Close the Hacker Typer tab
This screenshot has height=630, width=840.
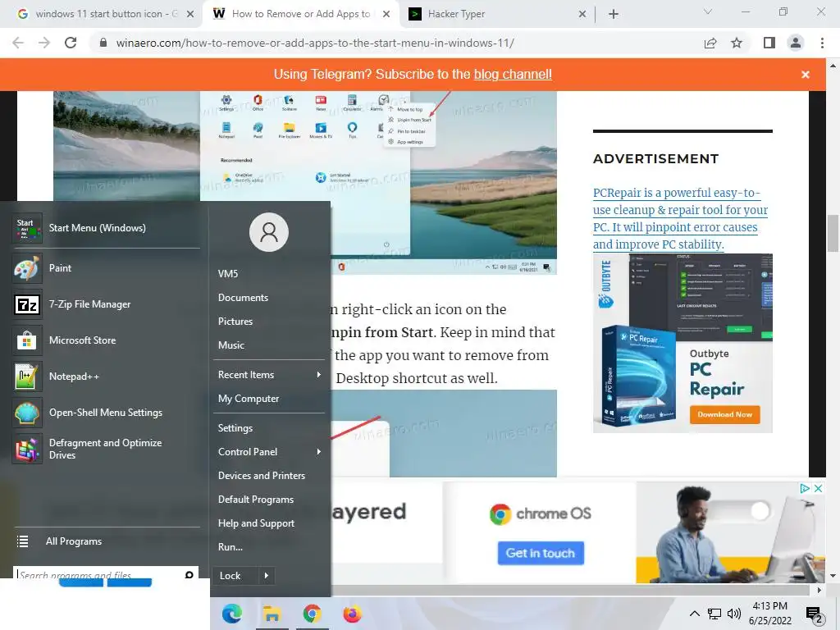pyautogui.click(x=582, y=15)
